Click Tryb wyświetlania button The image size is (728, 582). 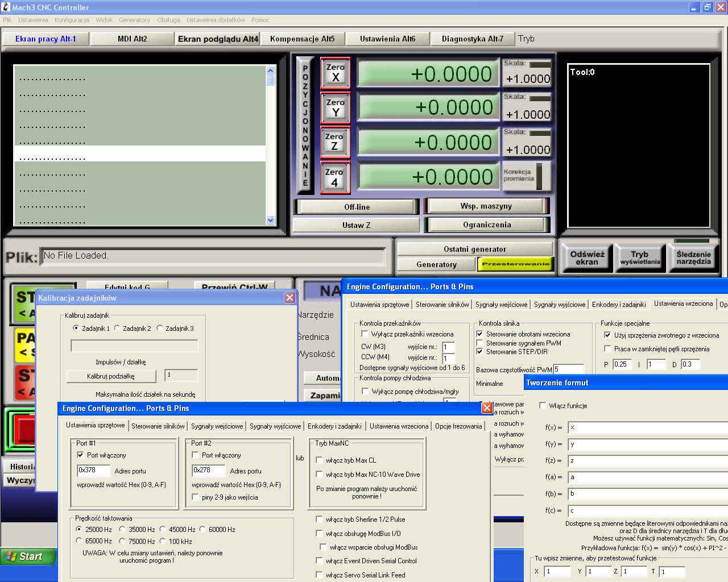tap(640, 257)
